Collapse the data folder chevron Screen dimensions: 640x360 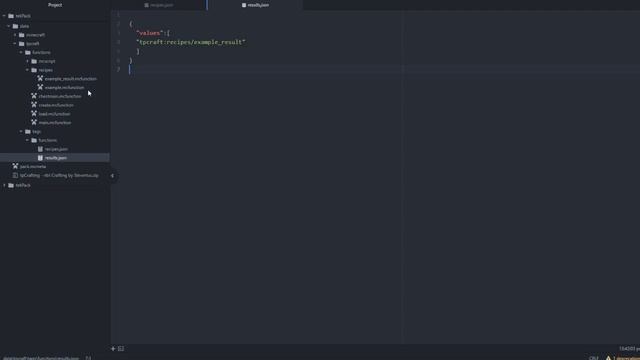[9, 26]
